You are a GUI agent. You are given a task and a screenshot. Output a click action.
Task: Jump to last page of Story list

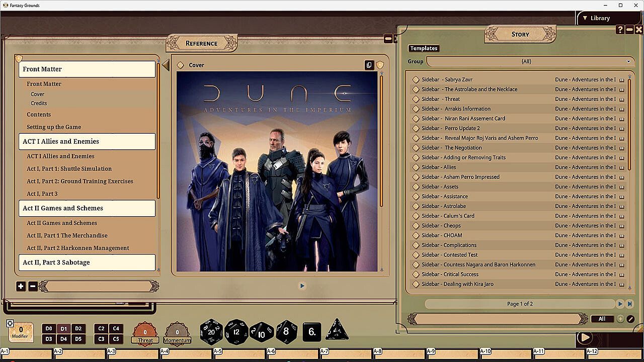click(x=629, y=304)
